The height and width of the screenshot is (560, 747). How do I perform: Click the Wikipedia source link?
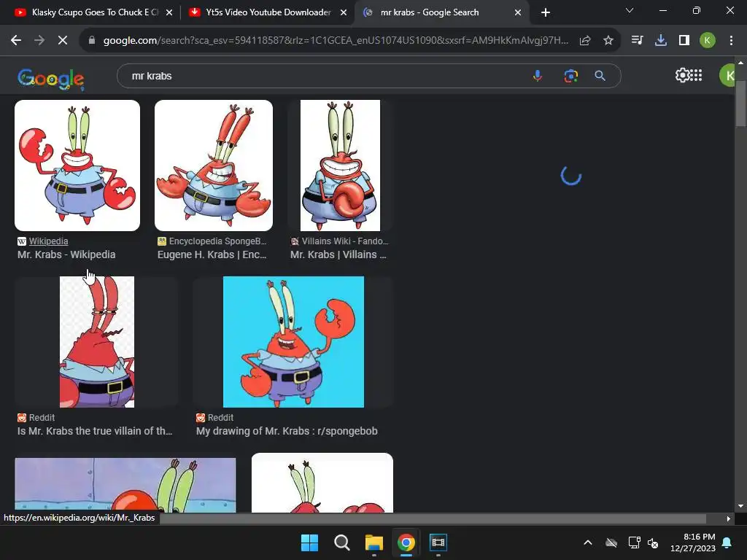pos(48,241)
